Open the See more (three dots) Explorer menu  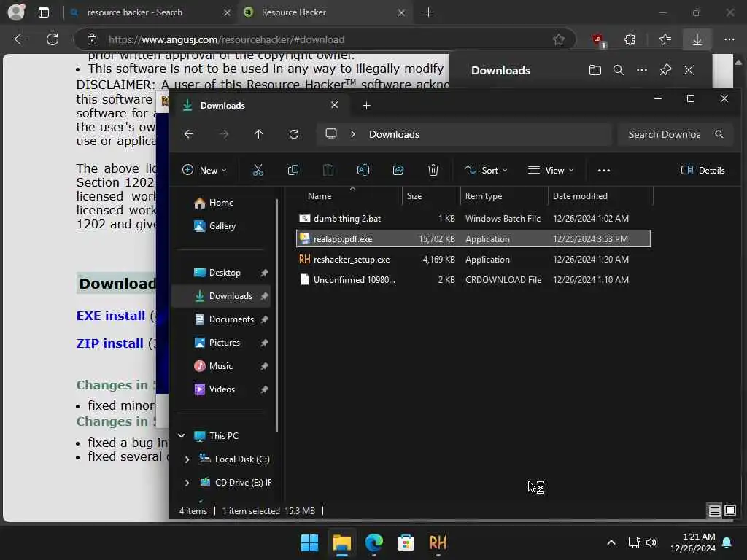[x=603, y=171]
